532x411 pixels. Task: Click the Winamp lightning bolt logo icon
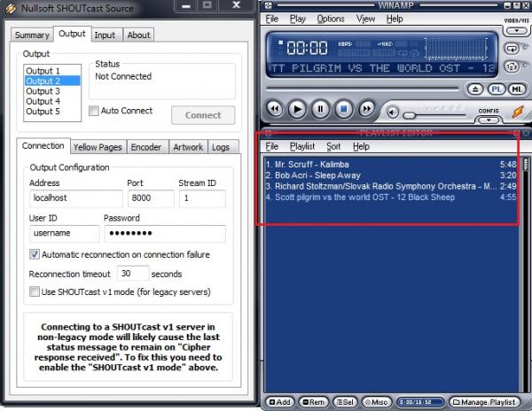[518, 112]
